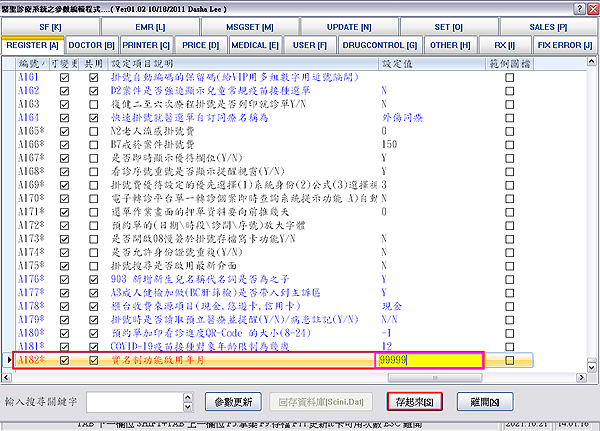Click the scrollbar up arrow of the grid
Screen dimensions: 600x431
point(588,63)
